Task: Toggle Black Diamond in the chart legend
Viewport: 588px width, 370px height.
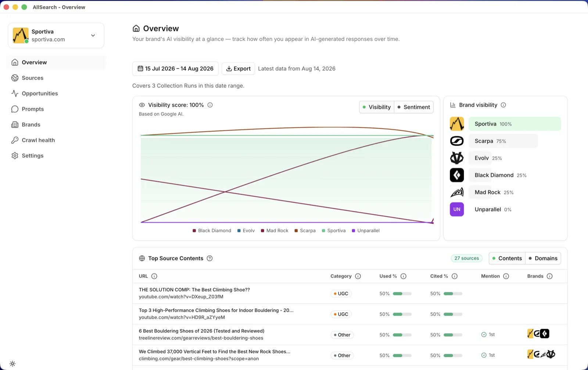Action: pyautogui.click(x=212, y=231)
